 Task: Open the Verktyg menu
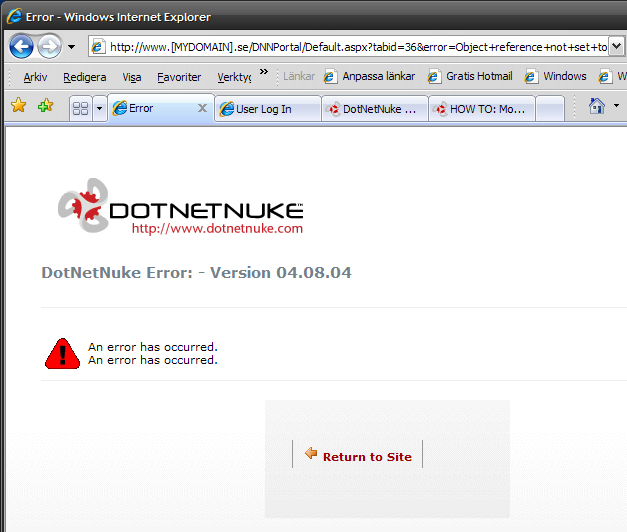(x=234, y=77)
